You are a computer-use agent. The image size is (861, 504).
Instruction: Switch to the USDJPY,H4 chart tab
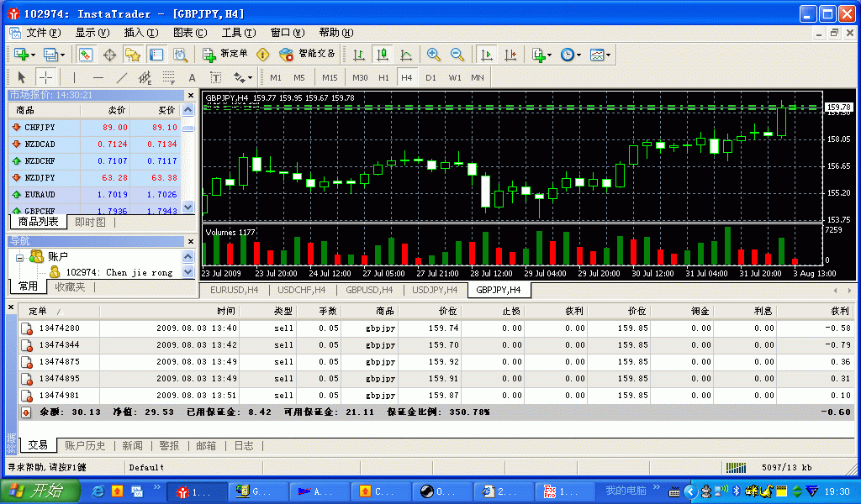435,290
